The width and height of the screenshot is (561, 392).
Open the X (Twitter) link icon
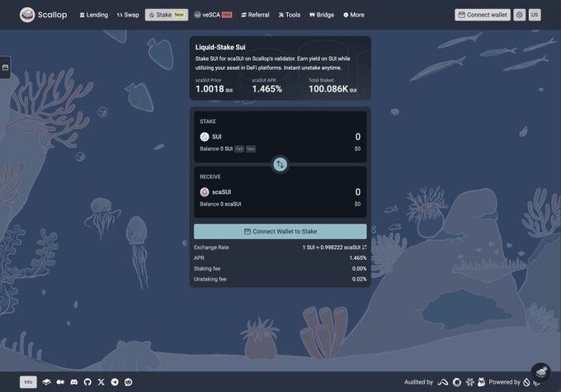click(101, 382)
